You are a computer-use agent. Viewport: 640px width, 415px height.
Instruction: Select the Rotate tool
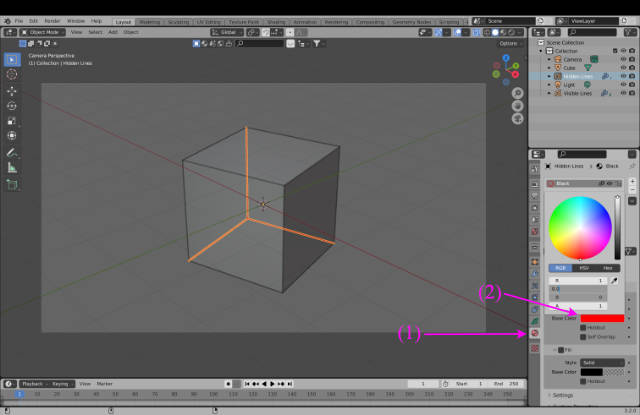(11, 106)
